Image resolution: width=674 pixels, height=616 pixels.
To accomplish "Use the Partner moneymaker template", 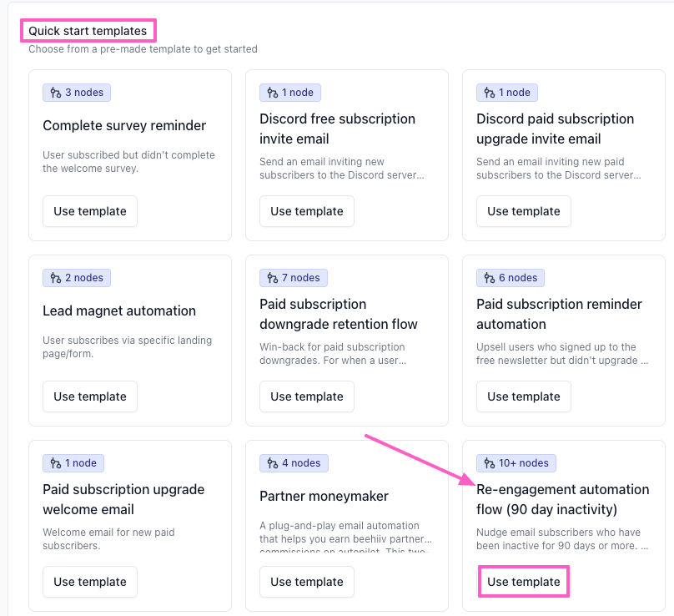I will tap(307, 582).
